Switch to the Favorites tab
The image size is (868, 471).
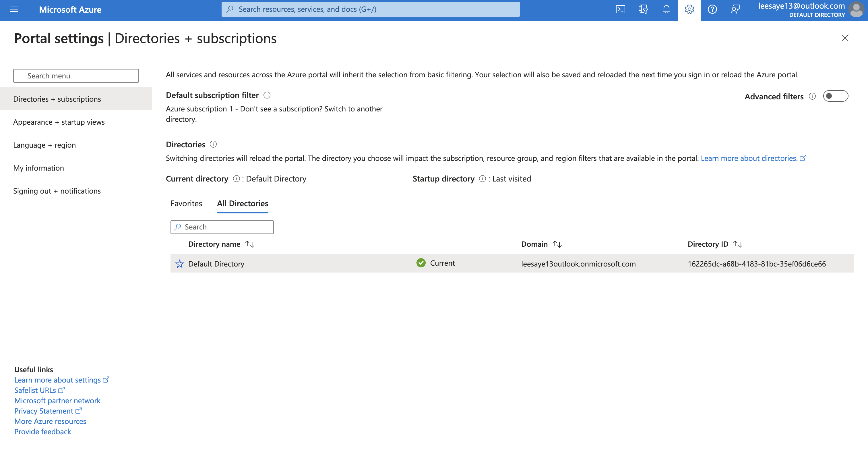point(186,203)
